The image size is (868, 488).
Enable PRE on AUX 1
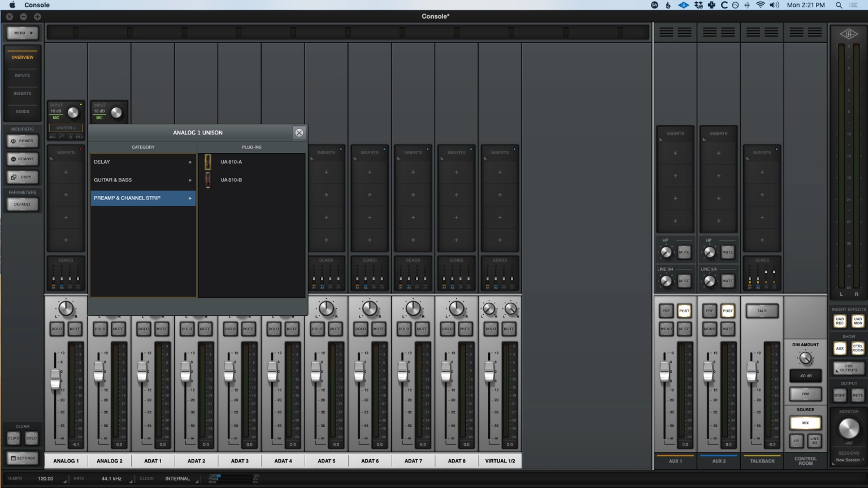pyautogui.click(x=666, y=311)
